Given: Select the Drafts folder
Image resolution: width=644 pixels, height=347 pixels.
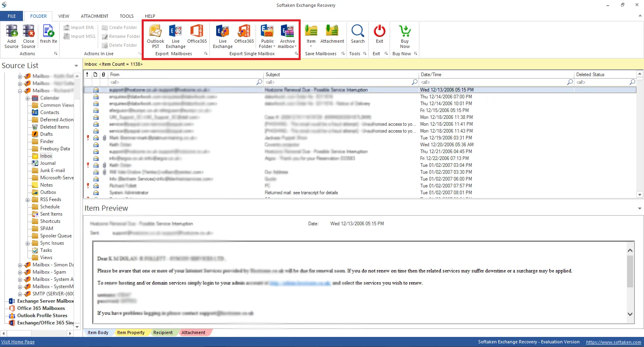Looking at the screenshot, I should (46, 134).
